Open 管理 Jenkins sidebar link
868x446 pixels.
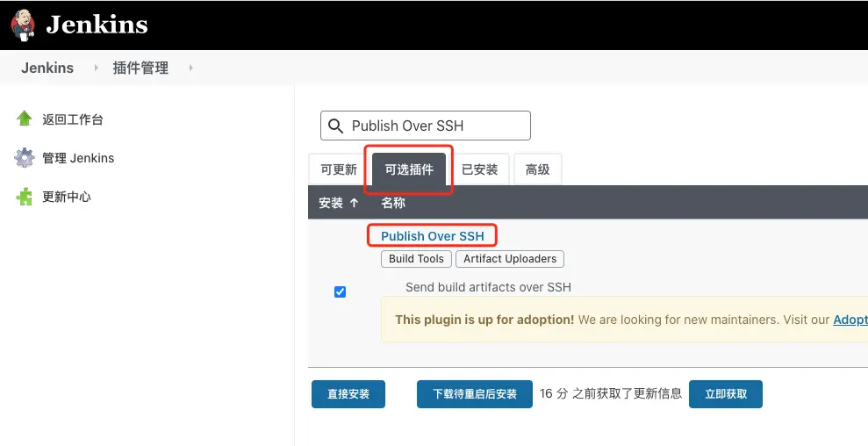pyautogui.click(x=78, y=158)
